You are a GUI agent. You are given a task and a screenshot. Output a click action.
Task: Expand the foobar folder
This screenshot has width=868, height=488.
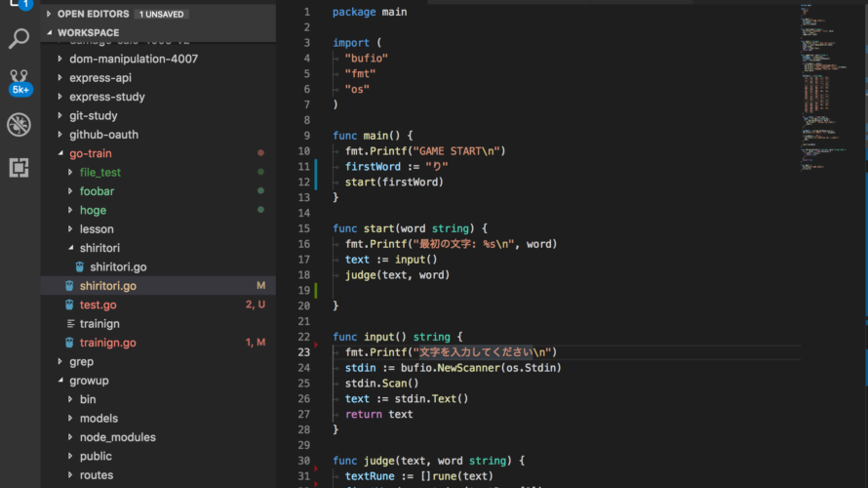[70, 191]
